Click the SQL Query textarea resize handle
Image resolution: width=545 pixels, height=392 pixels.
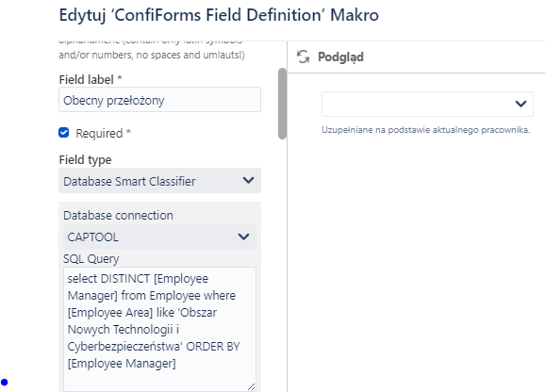(x=252, y=386)
